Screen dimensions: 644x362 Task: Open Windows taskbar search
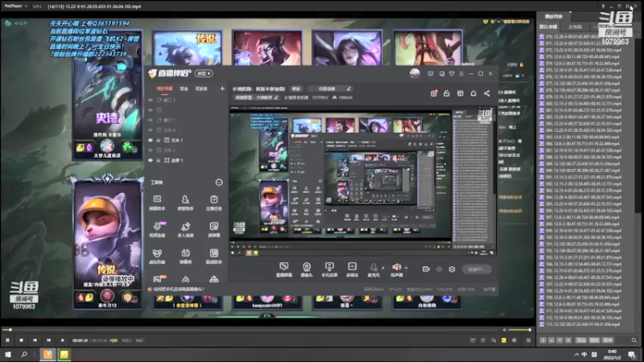click(x=24, y=354)
